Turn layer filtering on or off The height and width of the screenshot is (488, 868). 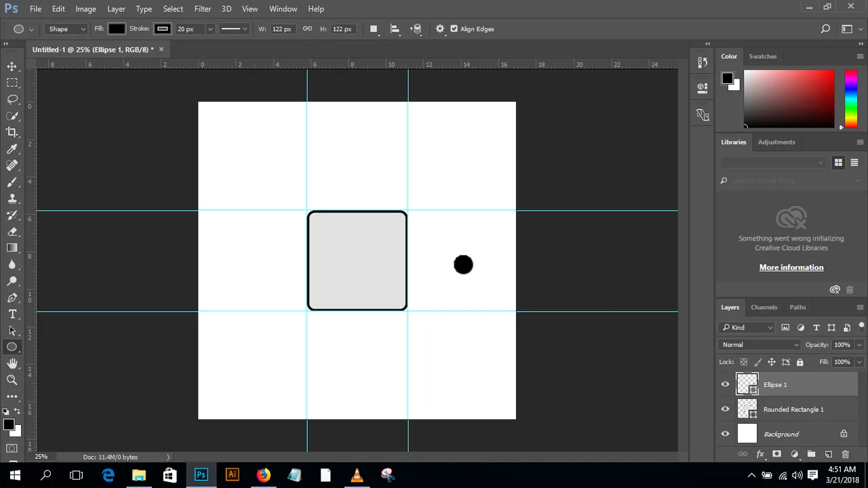click(861, 327)
